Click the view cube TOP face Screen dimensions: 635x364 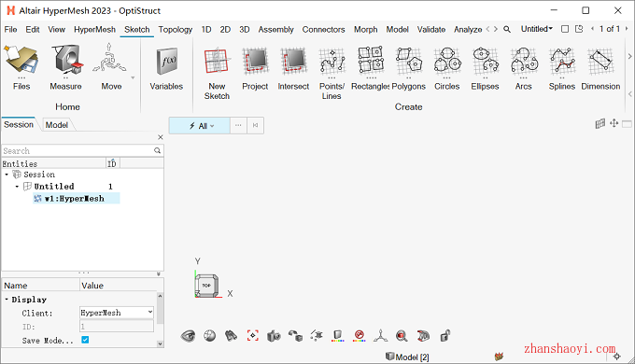[206, 286]
